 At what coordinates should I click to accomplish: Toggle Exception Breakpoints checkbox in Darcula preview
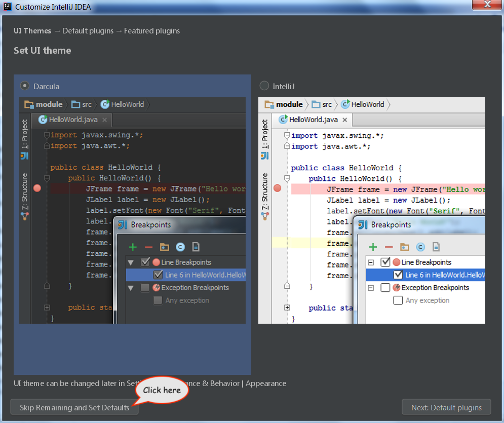pyautogui.click(x=145, y=288)
